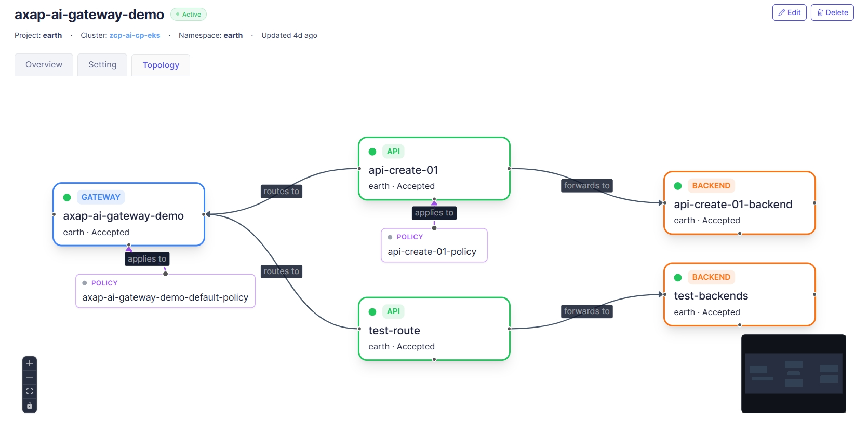Click the axap-ai-gateway-demo-default-policy node

point(165,291)
